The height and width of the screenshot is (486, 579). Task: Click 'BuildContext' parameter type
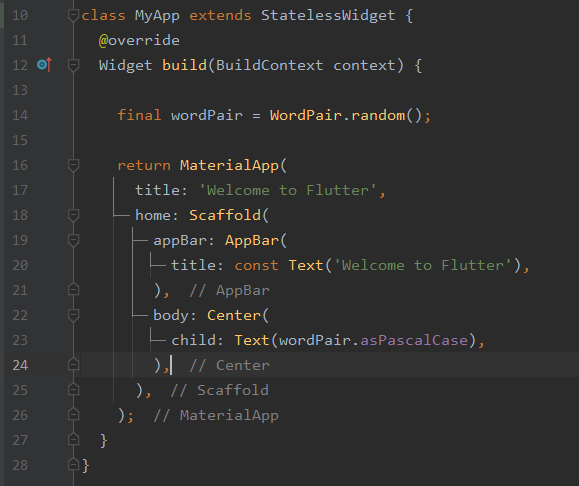(270, 65)
